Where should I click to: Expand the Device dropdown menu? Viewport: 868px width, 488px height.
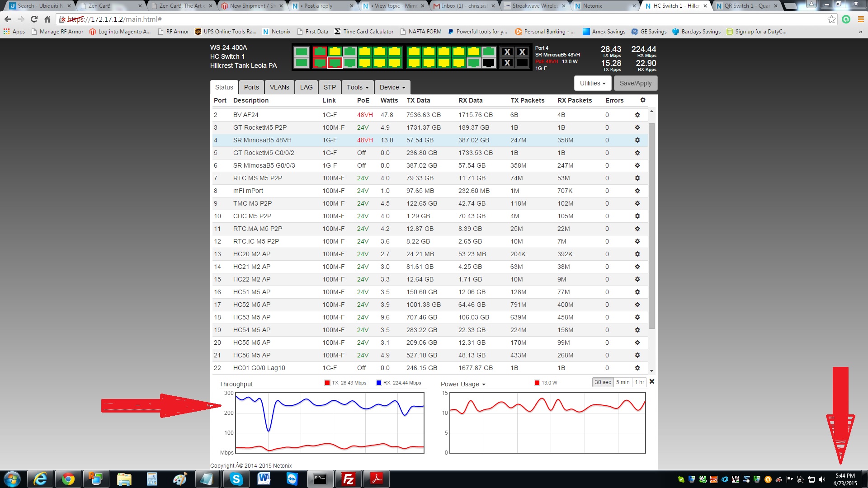coord(392,87)
